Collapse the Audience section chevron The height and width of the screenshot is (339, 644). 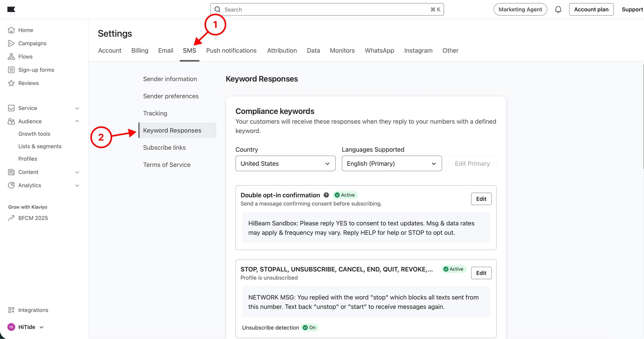coord(77,121)
